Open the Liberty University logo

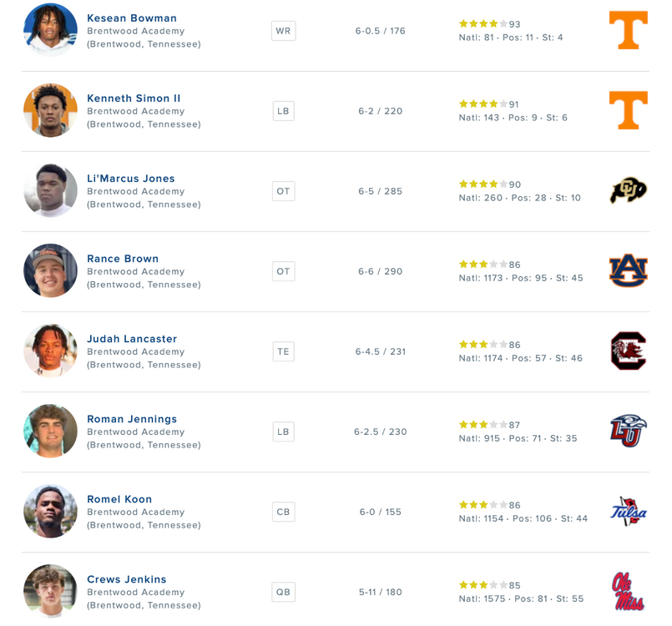[629, 431]
